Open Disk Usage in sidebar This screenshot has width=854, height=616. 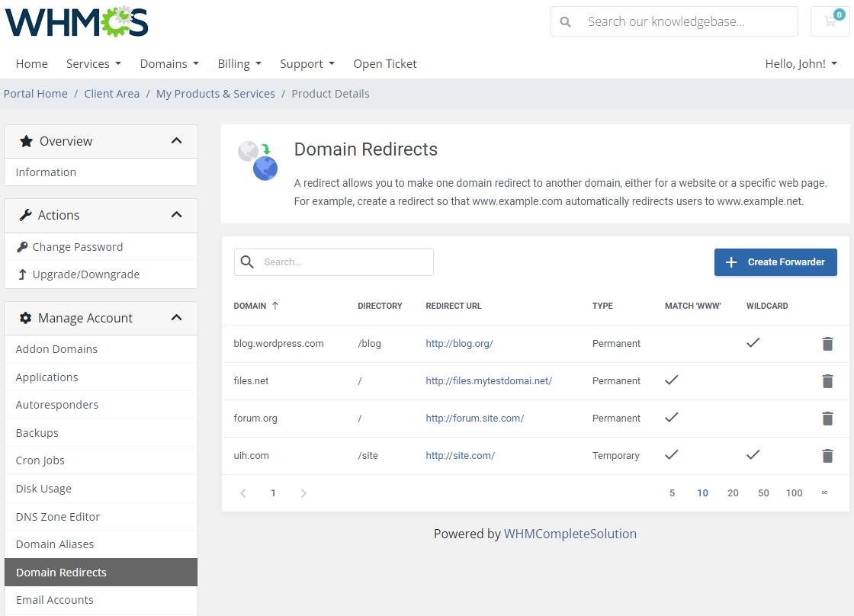point(101,489)
